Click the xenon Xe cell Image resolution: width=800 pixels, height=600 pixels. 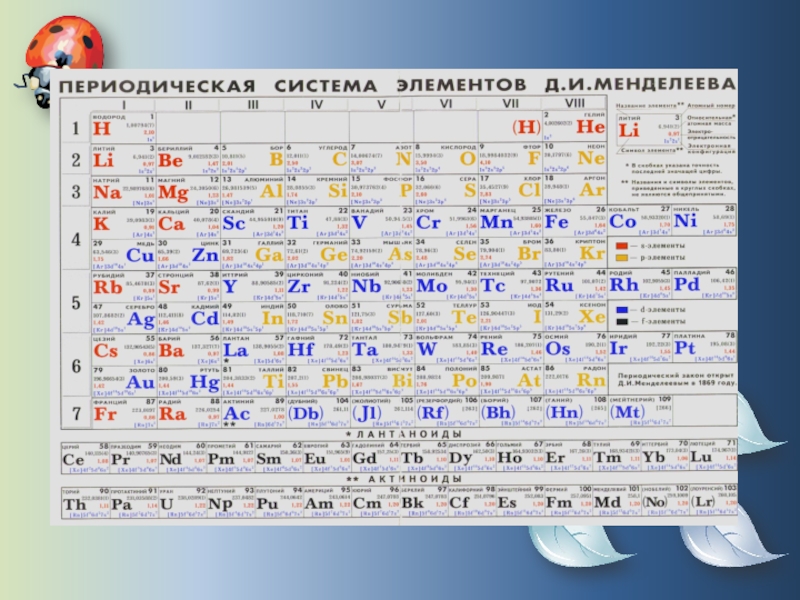(x=574, y=316)
